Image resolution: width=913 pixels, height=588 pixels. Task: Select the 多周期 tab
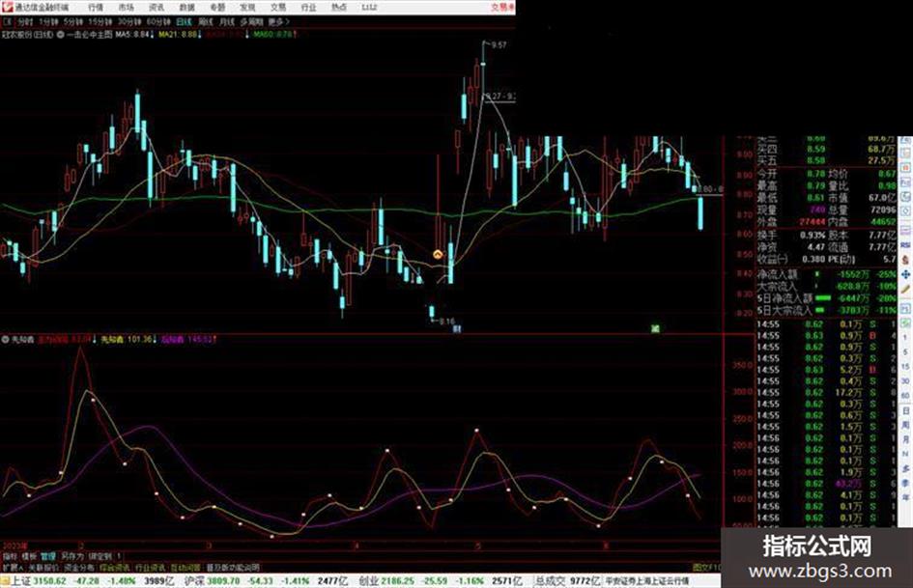[251, 22]
